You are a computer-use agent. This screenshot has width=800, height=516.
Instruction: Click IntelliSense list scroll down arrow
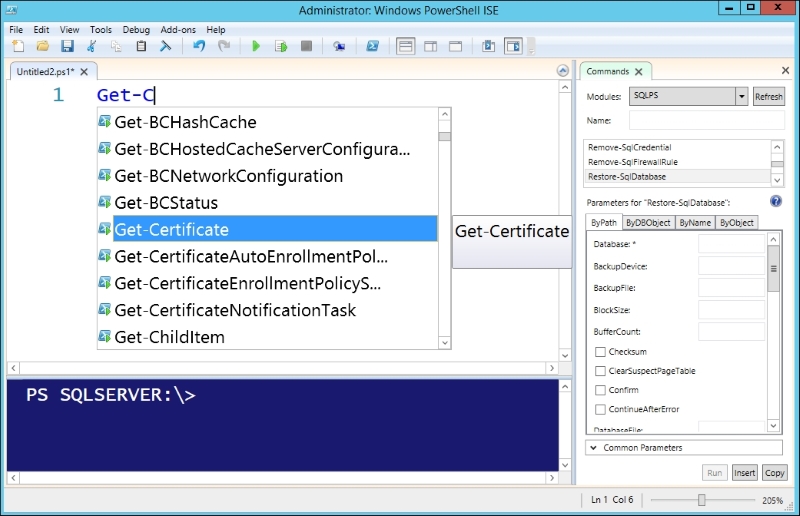444,342
